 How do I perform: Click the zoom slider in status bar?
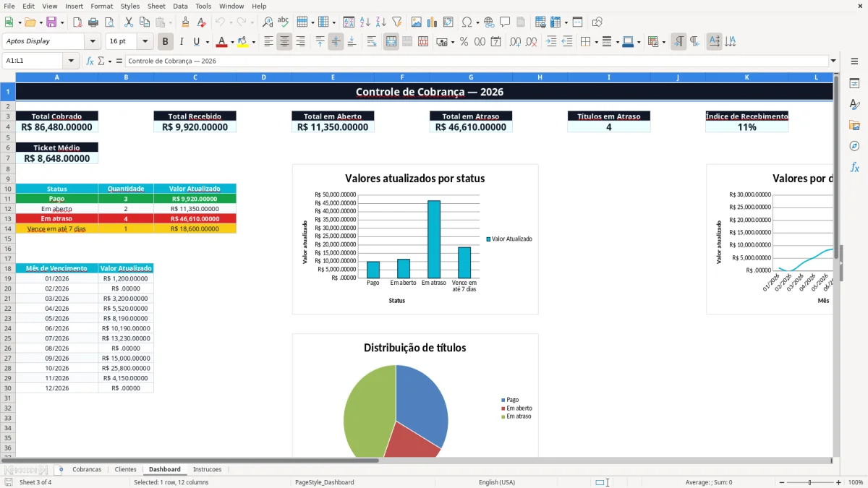click(809, 482)
